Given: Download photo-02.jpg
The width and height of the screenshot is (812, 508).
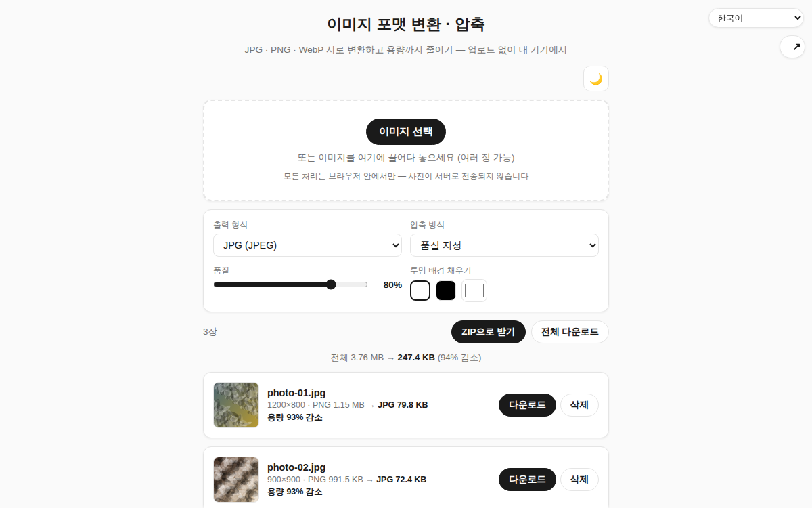Looking at the screenshot, I should click(527, 480).
